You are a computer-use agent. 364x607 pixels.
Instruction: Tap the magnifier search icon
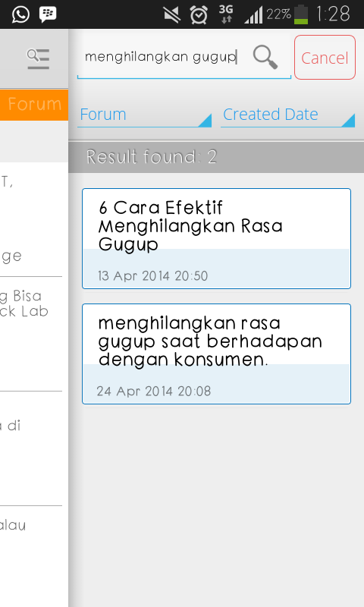coord(265,57)
